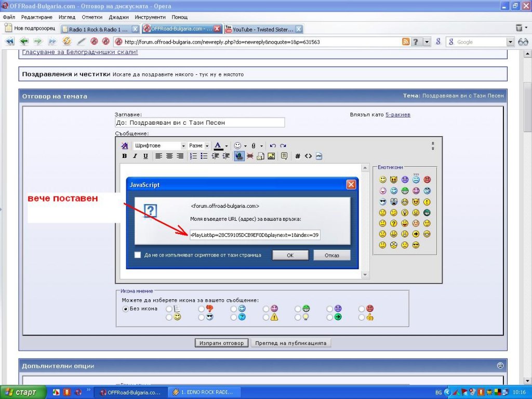Click the insert hyperlink globe icon

click(239, 156)
